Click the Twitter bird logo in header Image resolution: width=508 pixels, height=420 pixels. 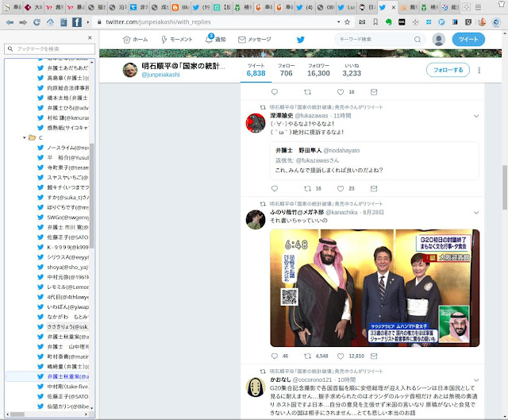pos(301,40)
